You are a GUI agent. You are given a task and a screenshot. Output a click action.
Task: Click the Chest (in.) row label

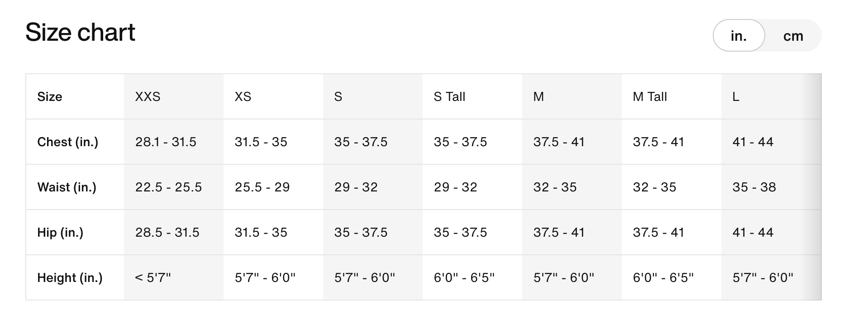(68, 142)
